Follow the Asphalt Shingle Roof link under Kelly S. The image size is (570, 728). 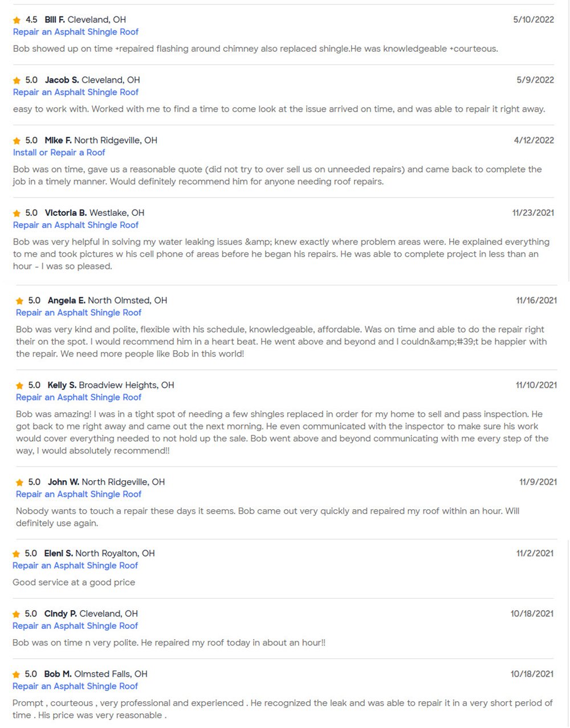coord(79,398)
